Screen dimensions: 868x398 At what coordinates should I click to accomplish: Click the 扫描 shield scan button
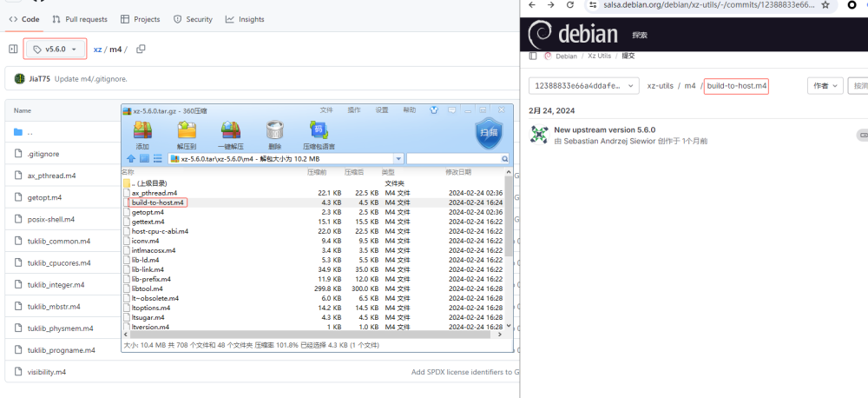coord(490,133)
